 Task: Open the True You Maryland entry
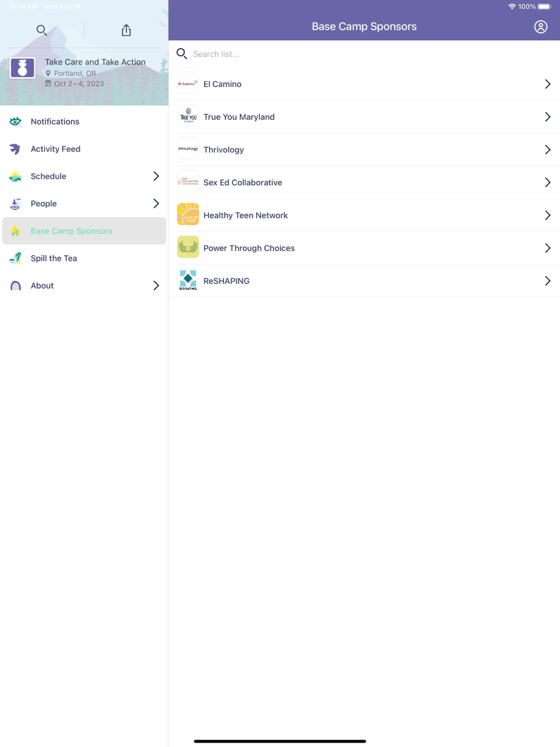click(364, 117)
